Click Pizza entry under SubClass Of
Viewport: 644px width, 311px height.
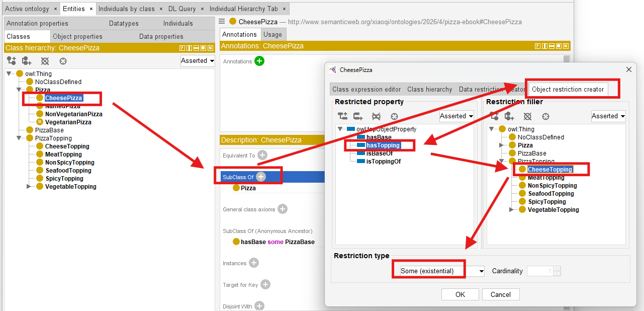point(248,188)
